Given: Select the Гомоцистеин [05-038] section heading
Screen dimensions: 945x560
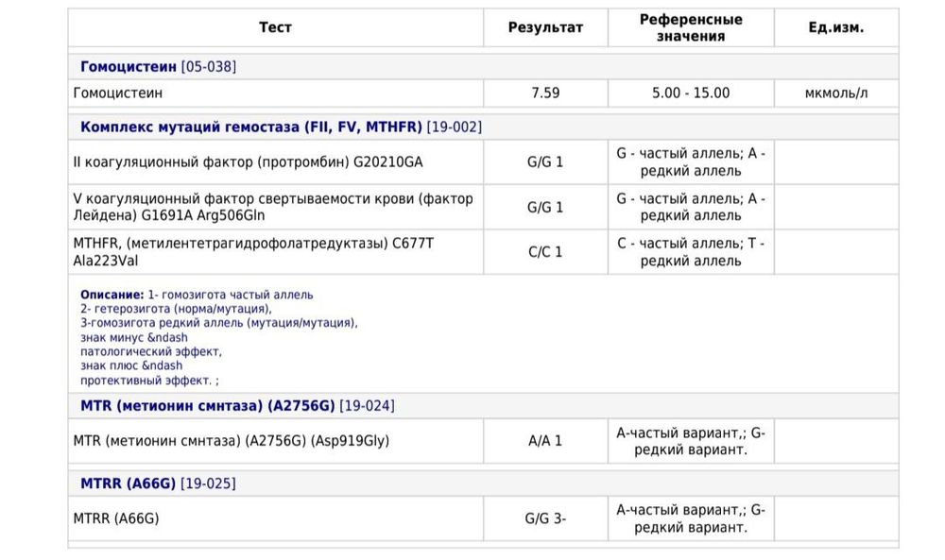Looking at the screenshot, I should pyautogui.click(x=158, y=66).
